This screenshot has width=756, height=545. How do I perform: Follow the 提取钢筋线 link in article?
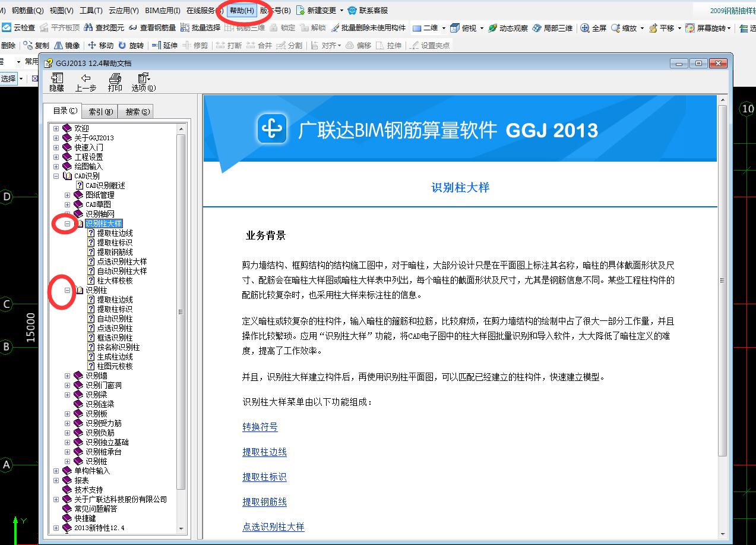pos(264,502)
